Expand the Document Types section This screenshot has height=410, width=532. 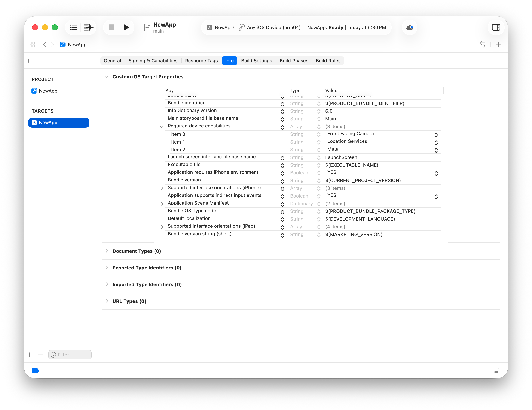tap(107, 251)
